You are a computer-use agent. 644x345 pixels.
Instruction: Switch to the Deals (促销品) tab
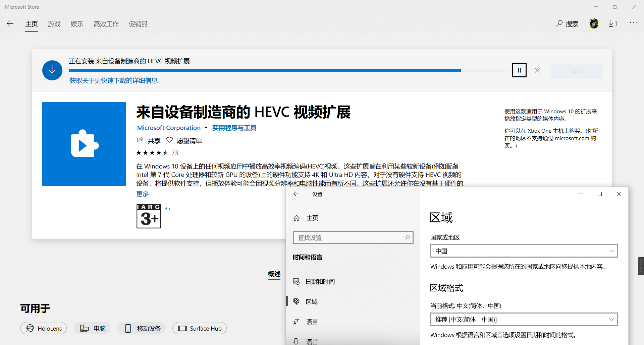[x=138, y=24]
